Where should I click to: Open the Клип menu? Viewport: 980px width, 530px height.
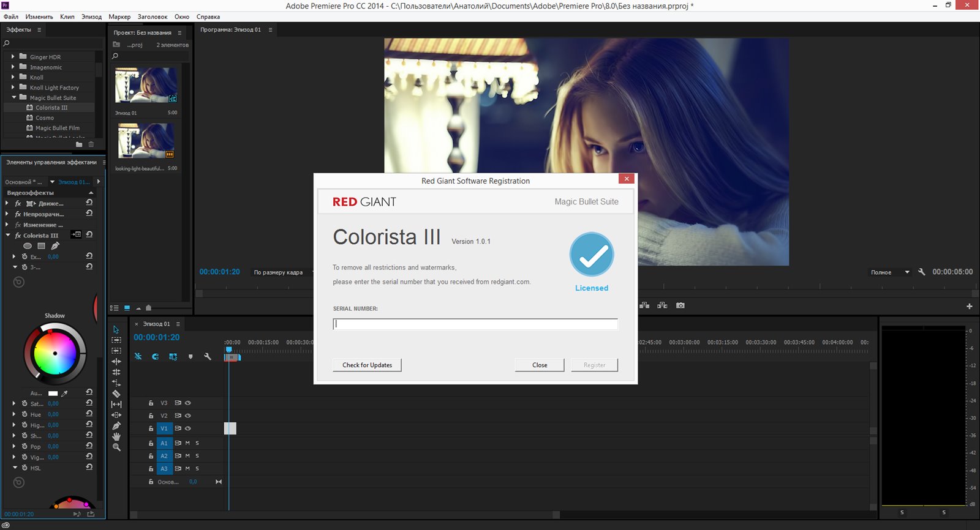[67, 17]
